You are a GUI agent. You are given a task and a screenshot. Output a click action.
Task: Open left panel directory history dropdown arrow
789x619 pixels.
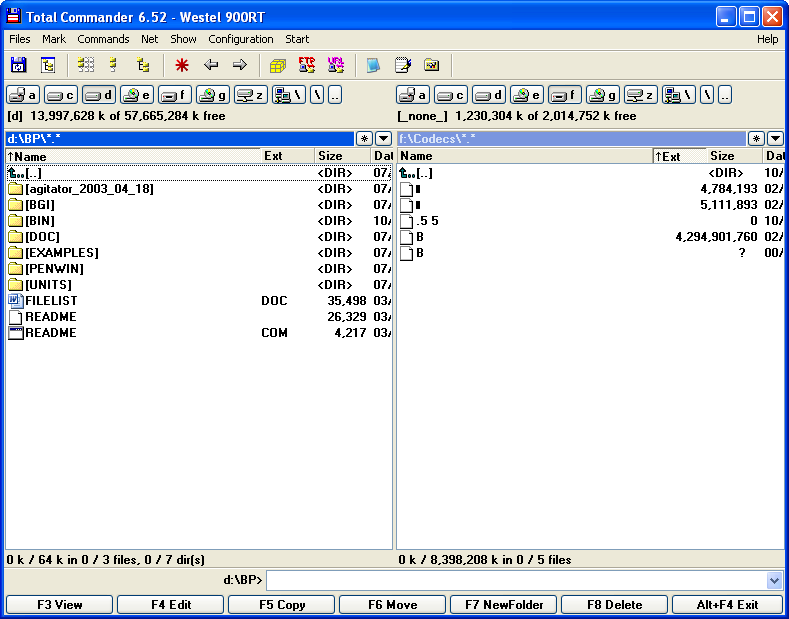(383, 139)
